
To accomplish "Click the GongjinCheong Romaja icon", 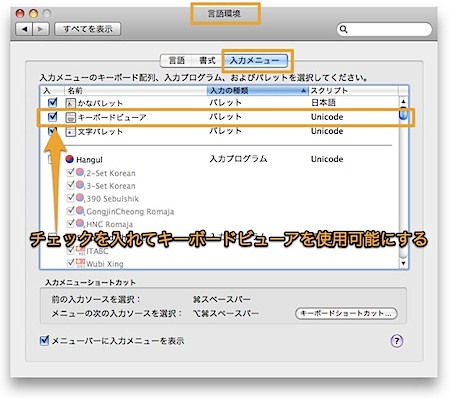I will pyautogui.click(x=80, y=211).
